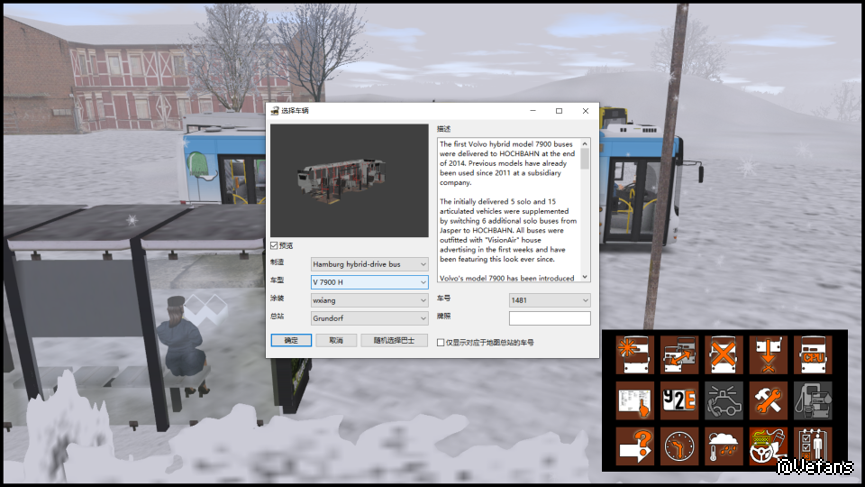Expand the Grundorf depot dropdown
The image size is (865, 487).
point(369,317)
